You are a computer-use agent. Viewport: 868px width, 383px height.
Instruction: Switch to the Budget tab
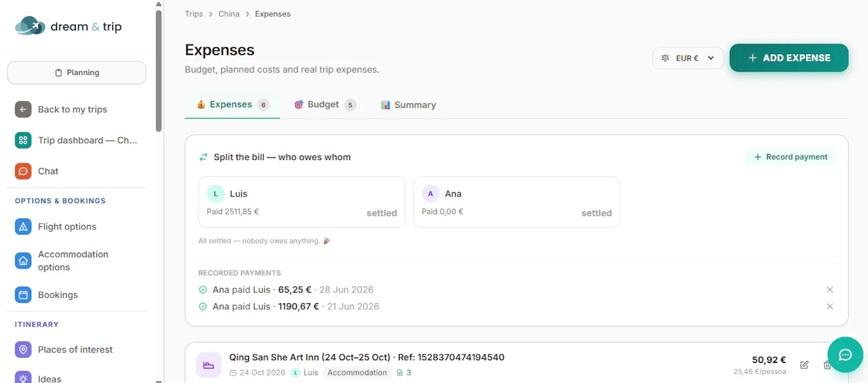pyautogui.click(x=325, y=105)
